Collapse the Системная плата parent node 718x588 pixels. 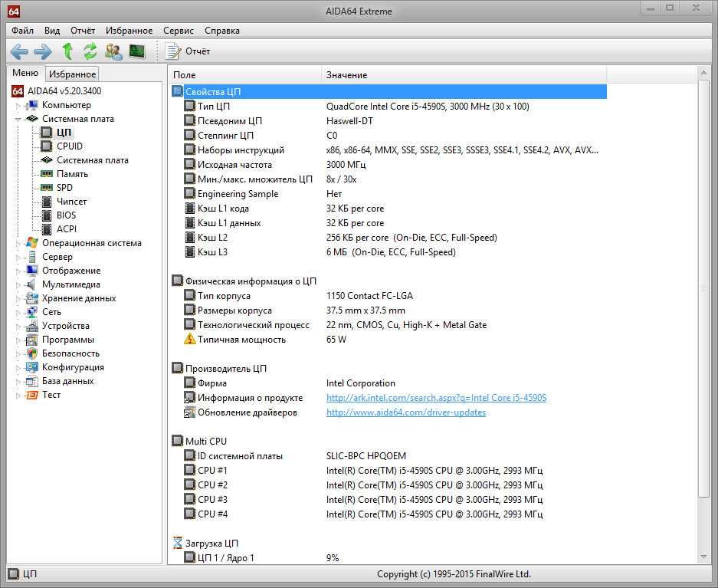tap(18, 119)
